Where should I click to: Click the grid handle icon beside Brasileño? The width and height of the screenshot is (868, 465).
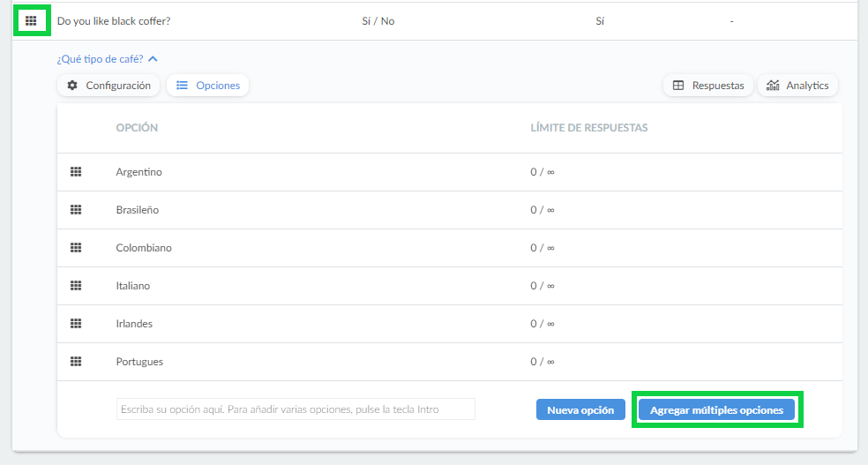[x=76, y=210]
